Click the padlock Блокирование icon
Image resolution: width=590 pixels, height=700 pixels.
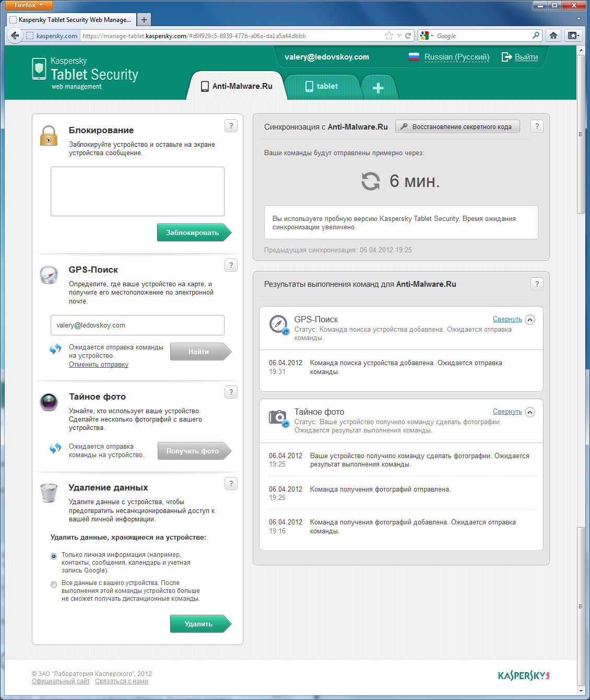49,135
